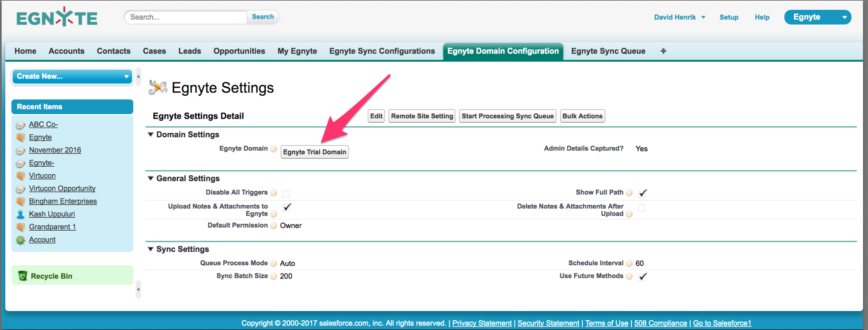
Task: Click help icon next to Default Permission
Action: point(274,226)
